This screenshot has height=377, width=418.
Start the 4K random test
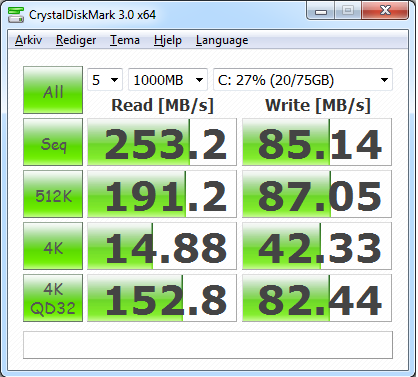[x=53, y=246]
